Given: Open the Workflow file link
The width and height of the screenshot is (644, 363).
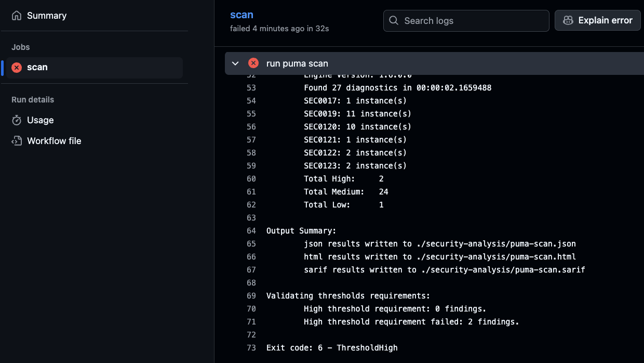Looking at the screenshot, I should coord(54,141).
